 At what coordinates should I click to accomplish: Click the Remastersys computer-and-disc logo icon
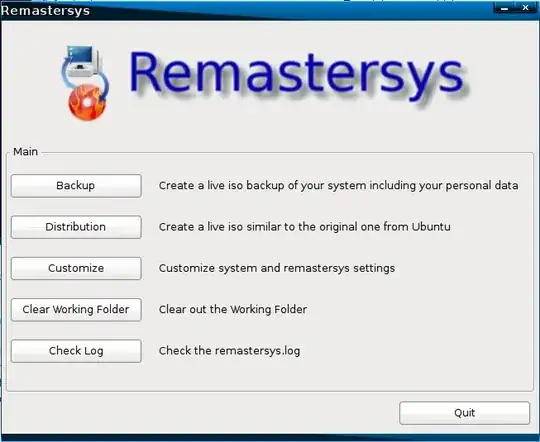(x=85, y=83)
